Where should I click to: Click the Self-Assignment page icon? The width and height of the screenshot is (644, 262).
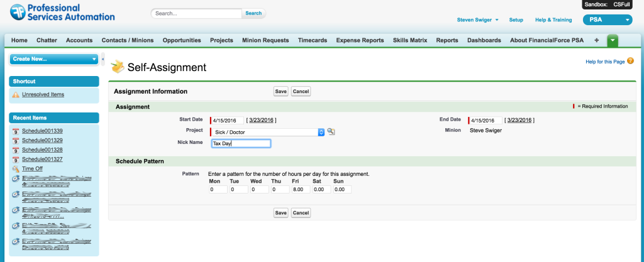click(118, 67)
